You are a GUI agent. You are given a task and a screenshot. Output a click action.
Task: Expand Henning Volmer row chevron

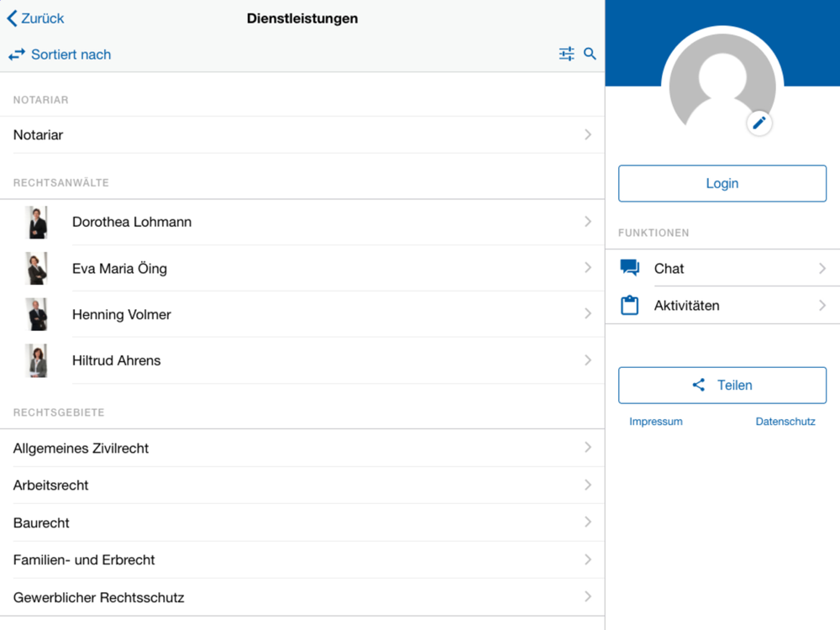588,313
